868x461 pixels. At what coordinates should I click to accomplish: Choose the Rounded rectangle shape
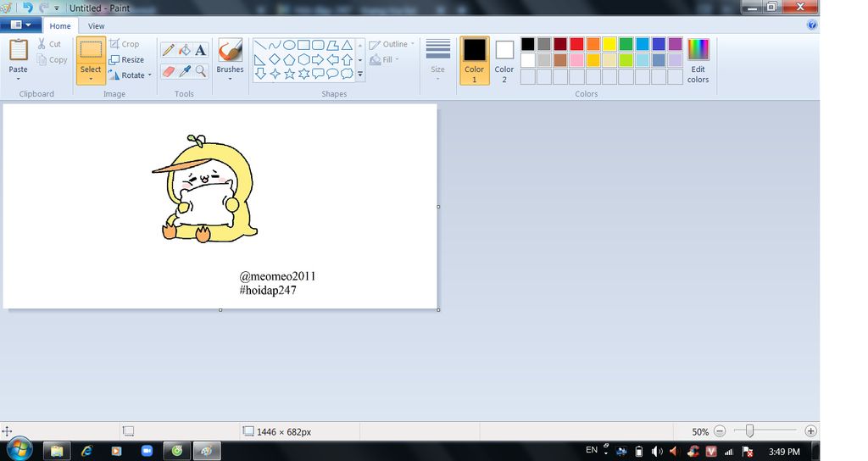tap(318, 46)
